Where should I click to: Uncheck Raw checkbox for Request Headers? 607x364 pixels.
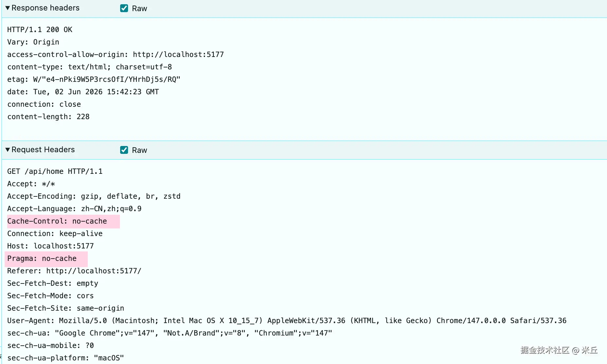(x=124, y=150)
